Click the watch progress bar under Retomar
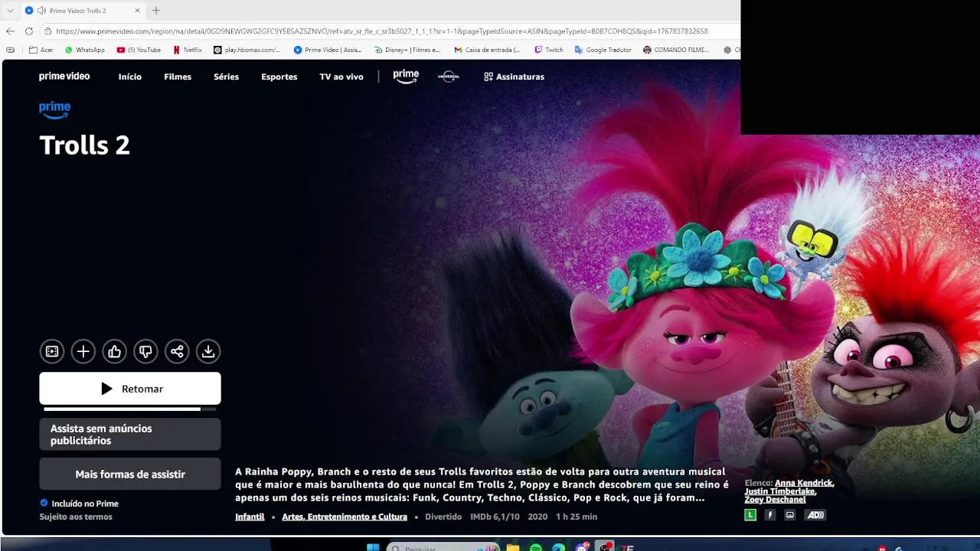This screenshot has height=551, width=980. (x=130, y=409)
